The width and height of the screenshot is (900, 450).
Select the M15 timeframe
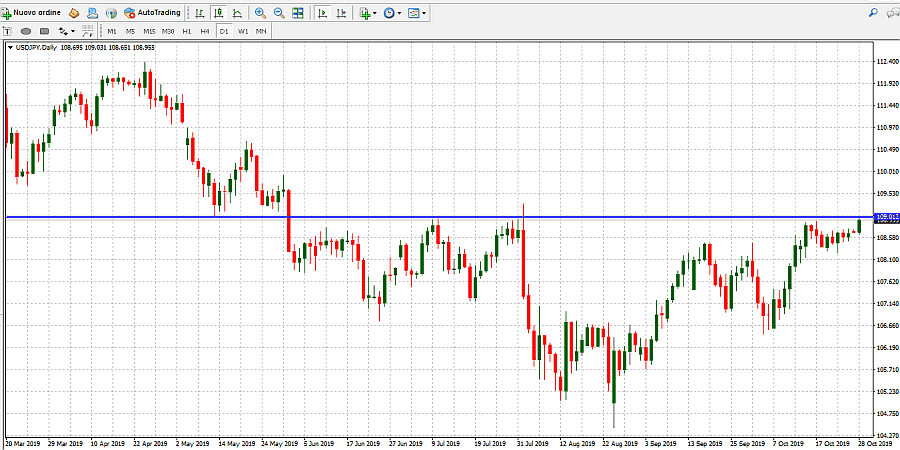pos(149,31)
